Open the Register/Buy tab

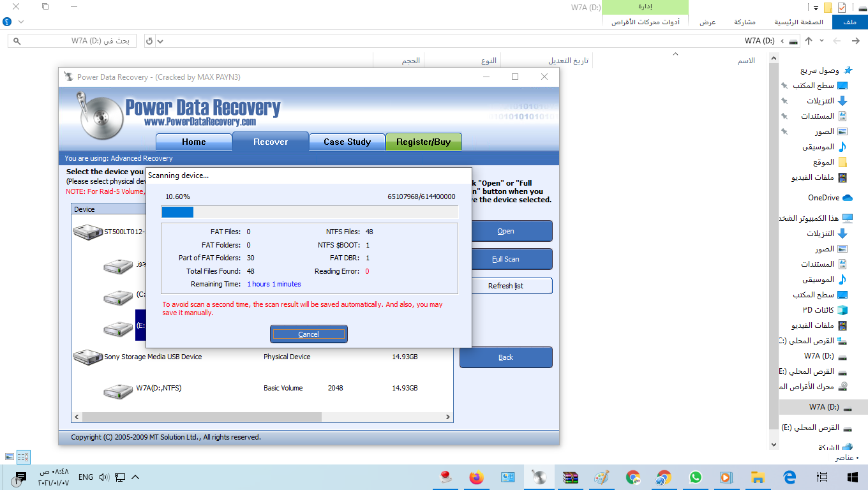[x=424, y=142]
